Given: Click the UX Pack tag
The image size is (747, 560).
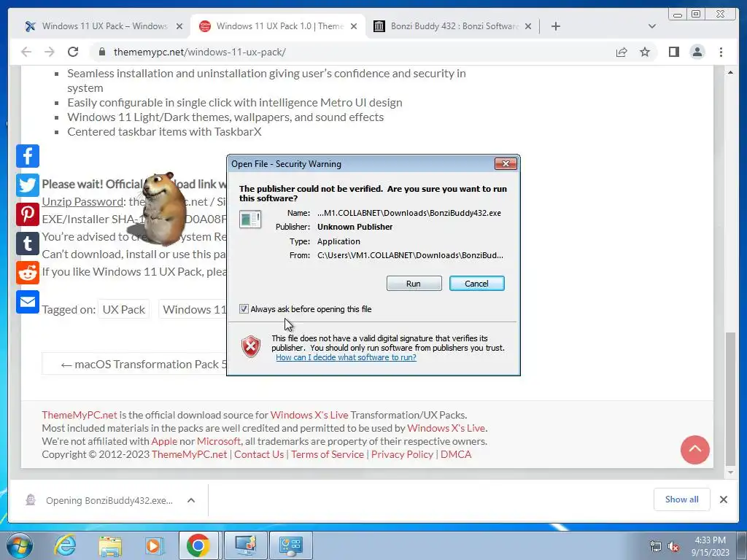Looking at the screenshot, I should [x=123, y=309].
